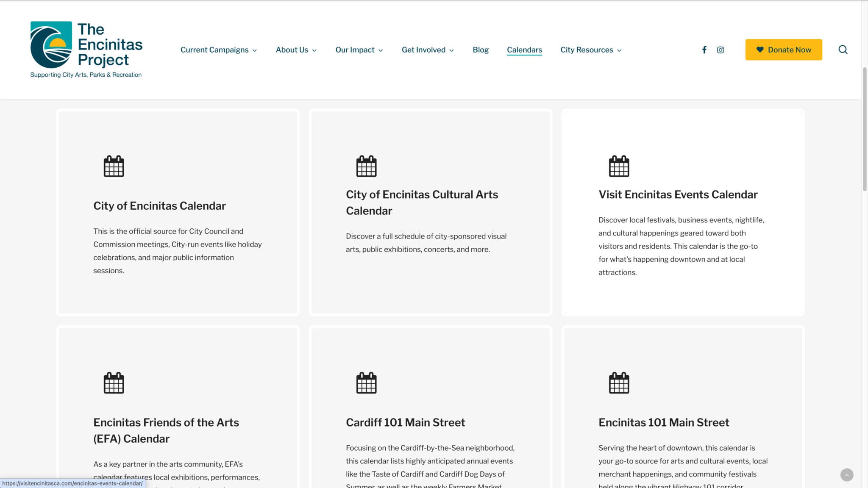Select the Calendars menu item

click(524, 50)
